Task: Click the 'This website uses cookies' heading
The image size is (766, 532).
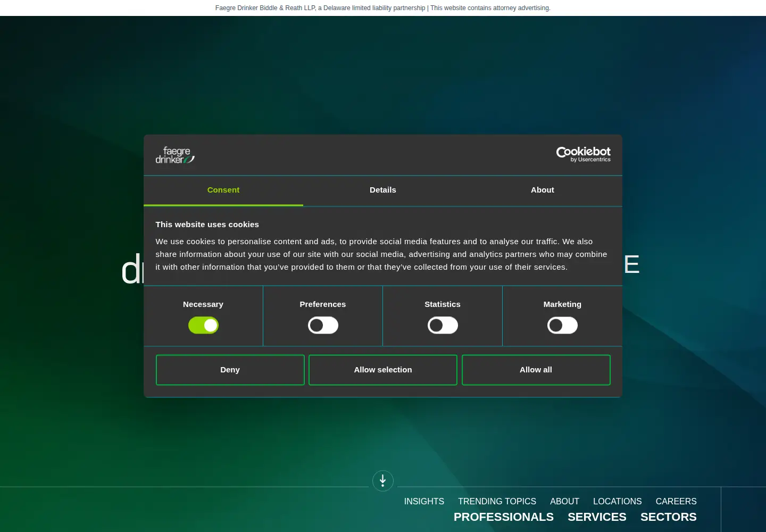Action: point(207,225)
